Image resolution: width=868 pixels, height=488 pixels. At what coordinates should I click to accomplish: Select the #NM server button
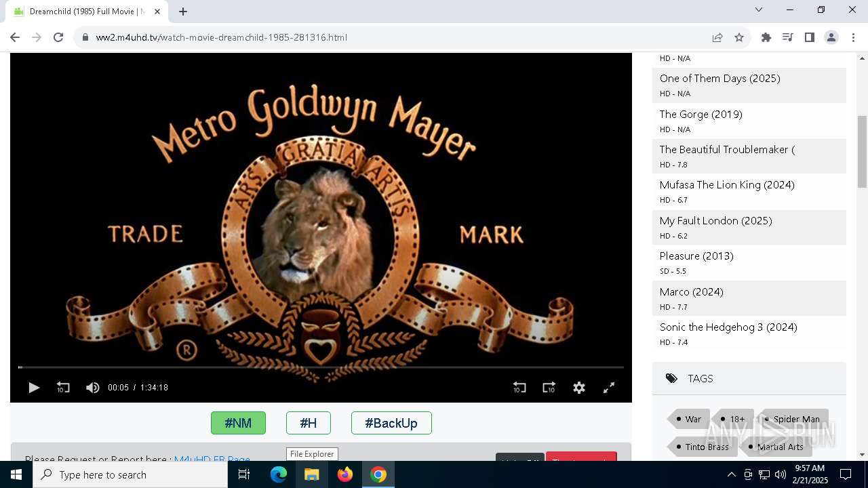238,423
